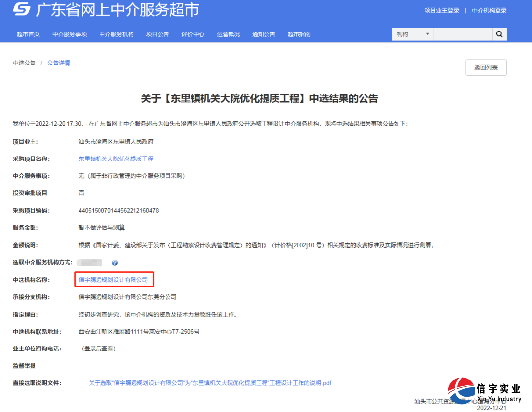Visit the 通知公告 section

click(264, 34)
